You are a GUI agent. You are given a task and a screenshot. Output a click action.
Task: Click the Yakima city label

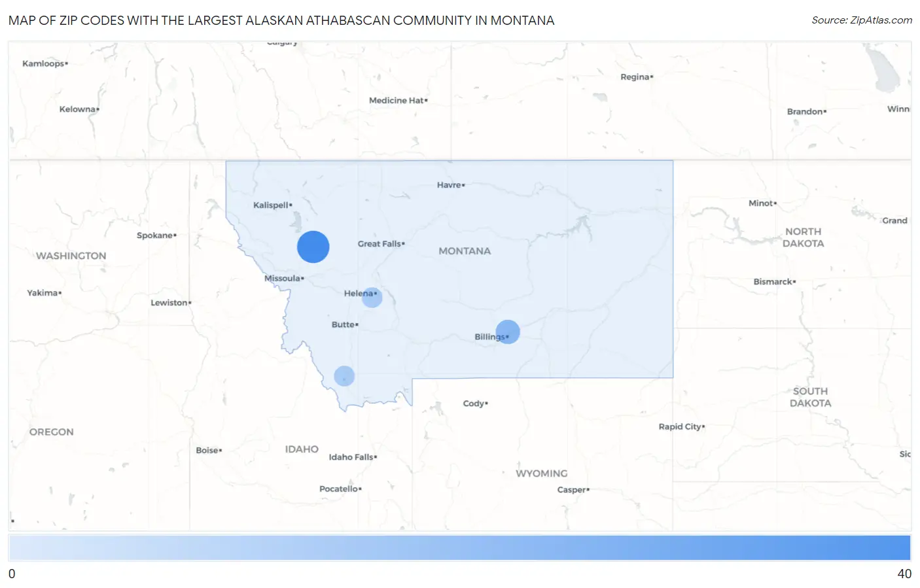tap(44, 293)
